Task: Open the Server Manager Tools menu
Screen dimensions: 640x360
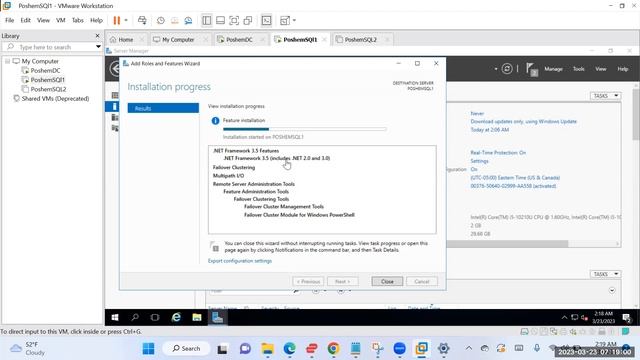Action: pos(578,69)
